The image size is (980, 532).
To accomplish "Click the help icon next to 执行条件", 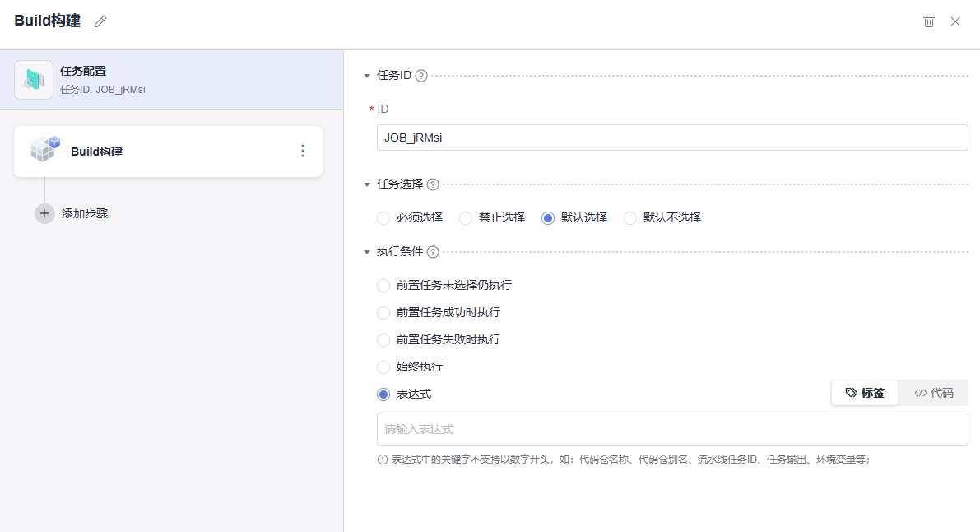I will coord(433,252).
